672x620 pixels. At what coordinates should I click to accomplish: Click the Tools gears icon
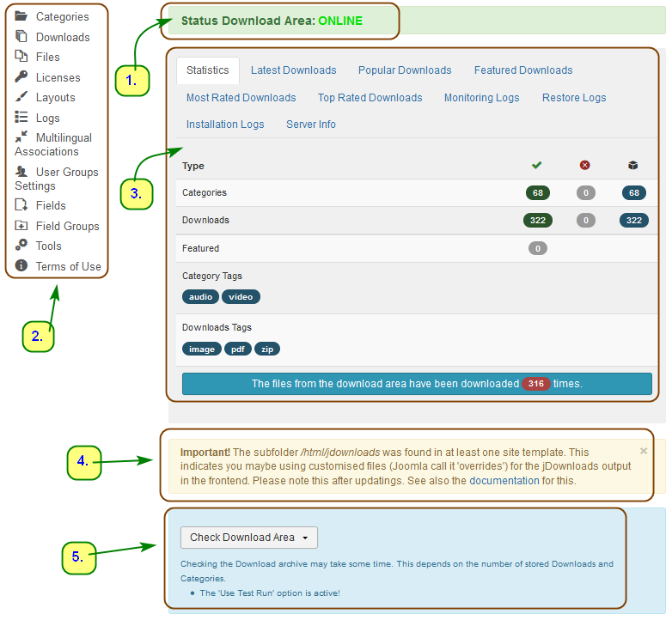pos(21,245)
